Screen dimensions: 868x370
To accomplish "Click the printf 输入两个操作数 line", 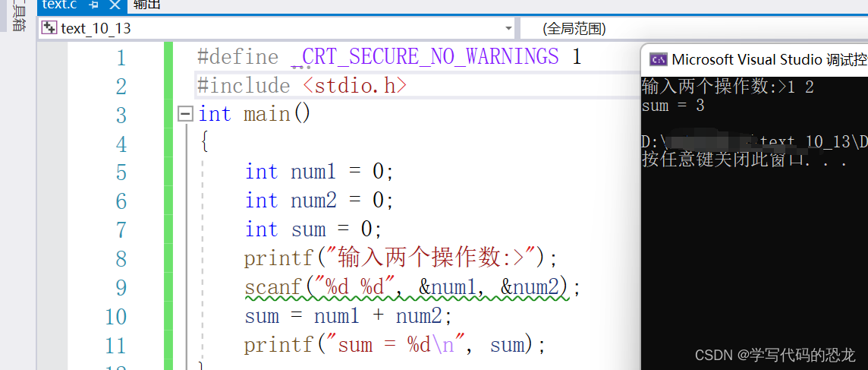I will 400,258.
